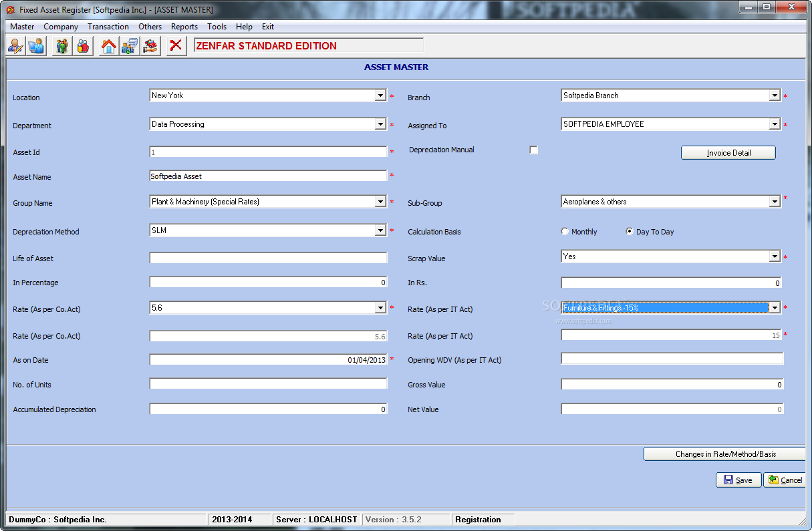Close the application window
Image resolution: width=812 pixels, height=531 pixels.
(790, 7)
